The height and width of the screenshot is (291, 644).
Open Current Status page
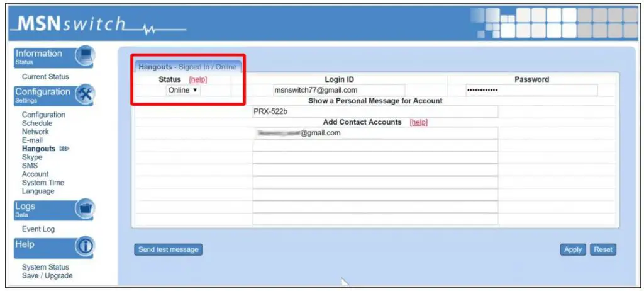pyautogui.click(x=45, y=77)
